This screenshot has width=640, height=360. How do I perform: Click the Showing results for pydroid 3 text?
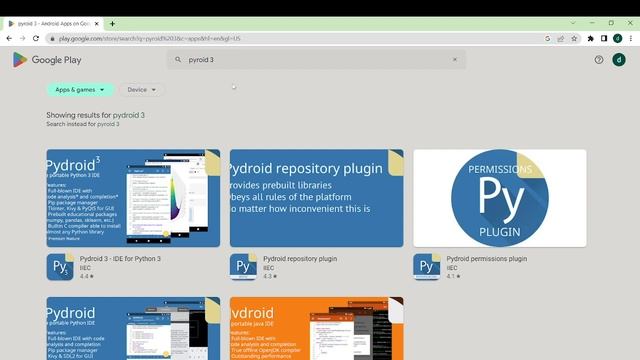96,115
